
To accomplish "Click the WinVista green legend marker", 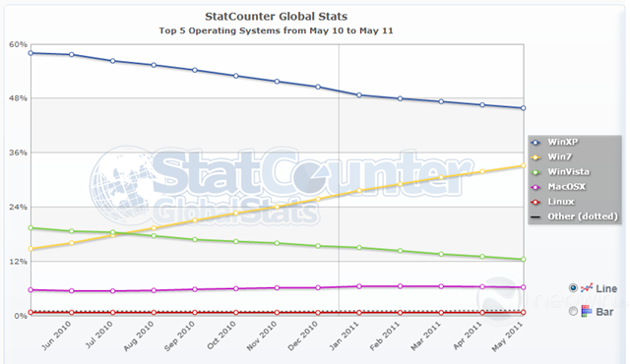I will tap(535, 172).
